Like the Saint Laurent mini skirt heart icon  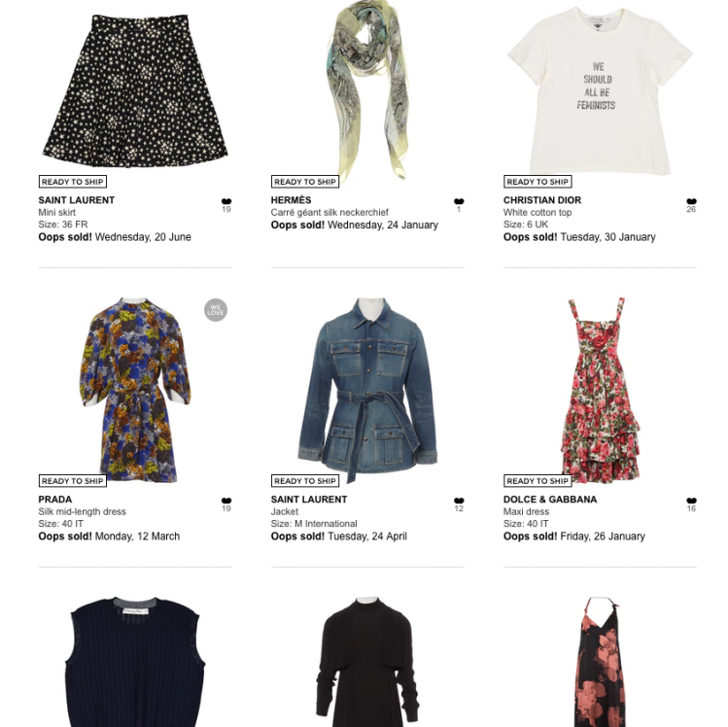point(226,201)
